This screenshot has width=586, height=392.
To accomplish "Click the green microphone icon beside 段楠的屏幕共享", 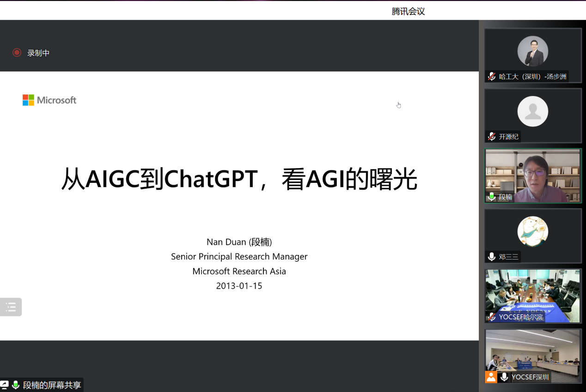I will click(16, 385).
